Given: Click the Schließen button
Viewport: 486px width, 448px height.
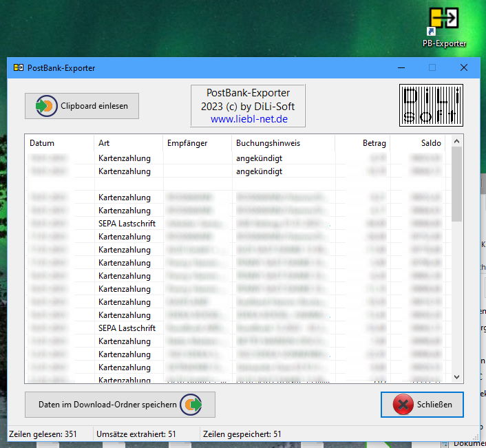Looking at the screenshot, I should point(422,405).
